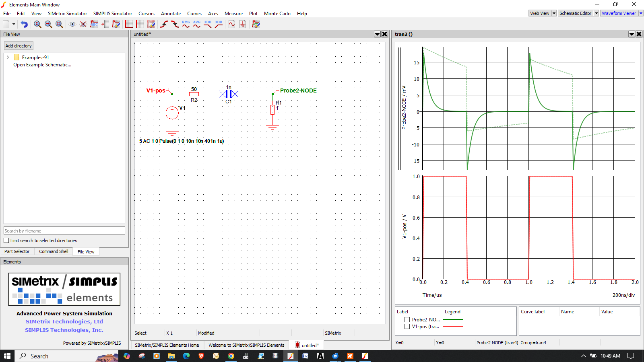The height and width of the screenshot is (362, 644).
Task: Click the AVG measurement icon
Action: 197,24
